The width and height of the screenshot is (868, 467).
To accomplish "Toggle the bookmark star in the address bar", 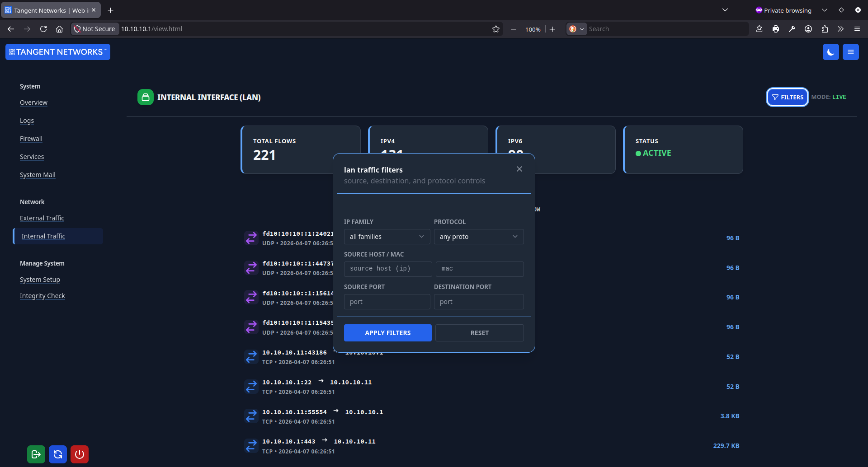I will pyautogui.click(x=495, y=28).
